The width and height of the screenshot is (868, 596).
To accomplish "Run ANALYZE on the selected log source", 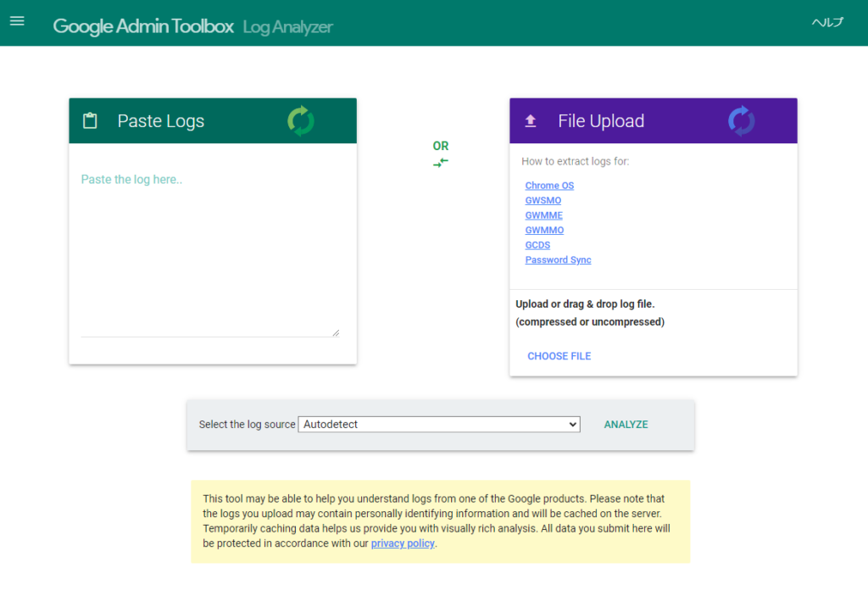I will click(626, 424).
